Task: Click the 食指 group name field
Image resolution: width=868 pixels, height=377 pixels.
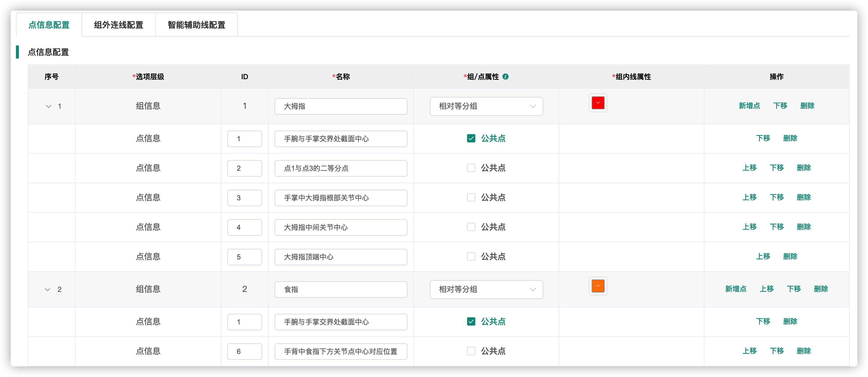Action: coord(341,289)
